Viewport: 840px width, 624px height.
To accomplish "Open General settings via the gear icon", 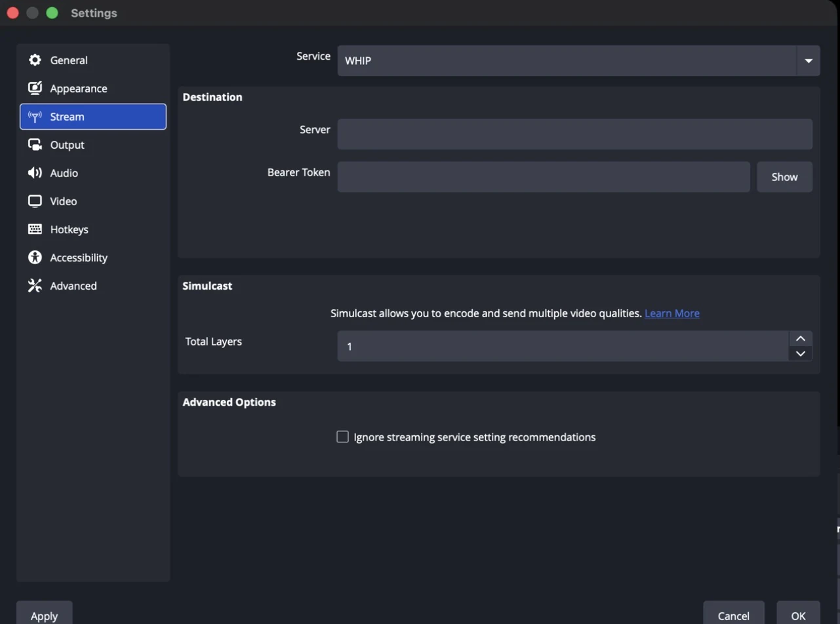I will [x=35, y=60].
